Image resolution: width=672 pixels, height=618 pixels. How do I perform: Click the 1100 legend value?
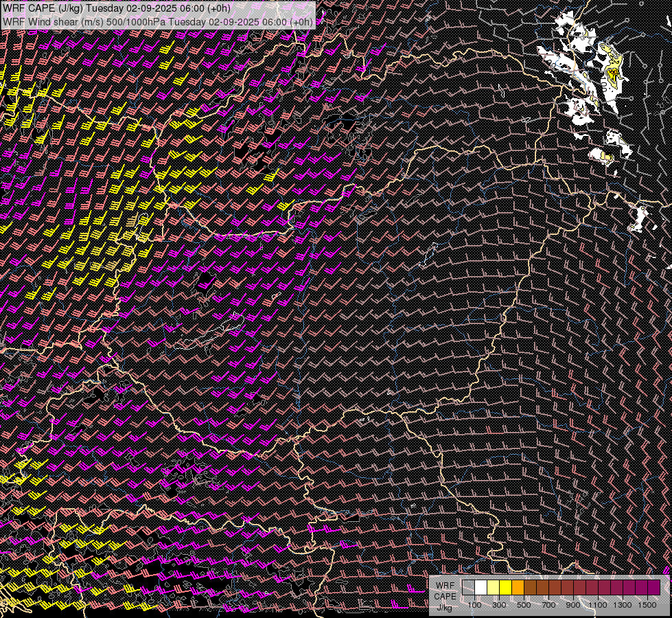(x=597, y=605)
